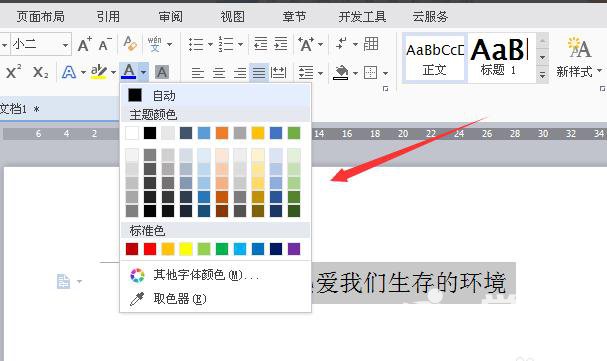Open the highlight color dropdown arrow
This screenshot has height=361, width=607.
coord(113,72)
